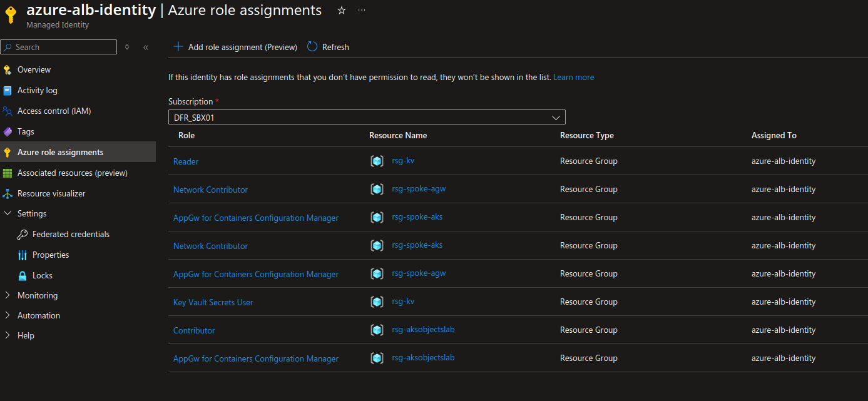Open Tags from the sidebar
This screenshot has height=401, width=868.
point(26,131)
